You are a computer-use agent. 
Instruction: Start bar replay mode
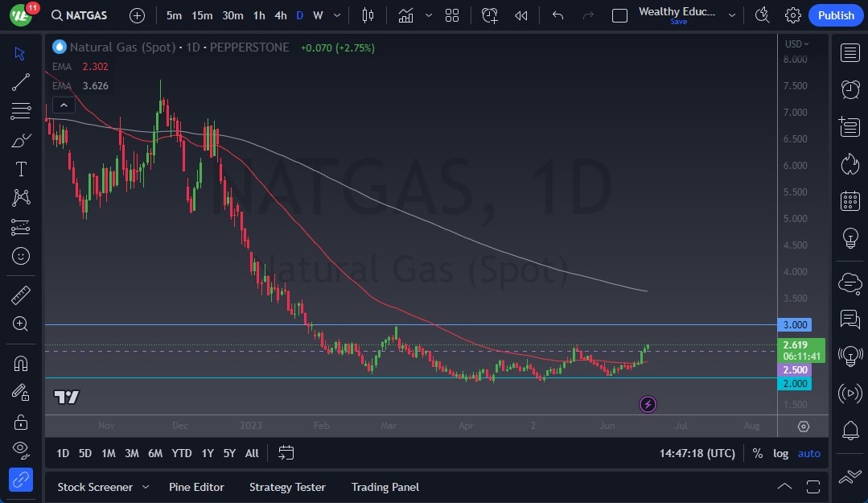(521, 15)
